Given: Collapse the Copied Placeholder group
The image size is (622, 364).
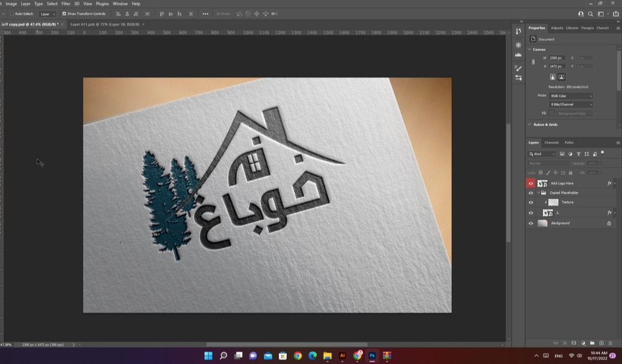Looking at the screenshot, I should click(539, 193).
